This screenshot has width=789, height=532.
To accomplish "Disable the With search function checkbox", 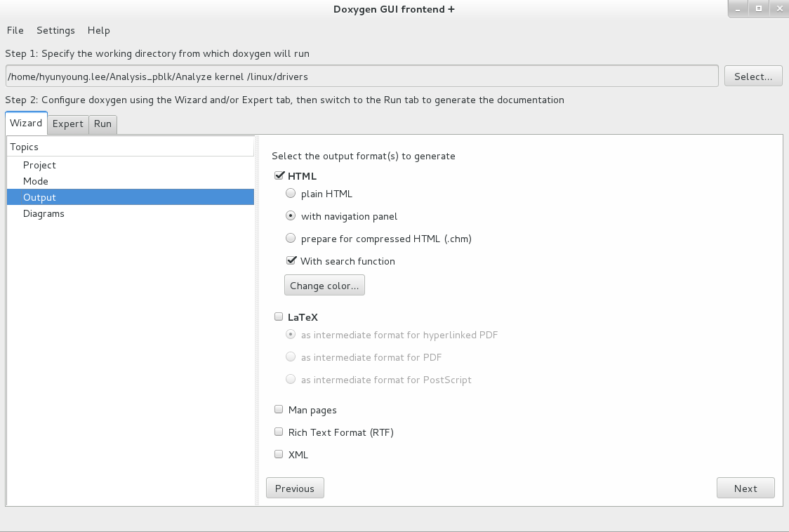I will pos(291,260).
